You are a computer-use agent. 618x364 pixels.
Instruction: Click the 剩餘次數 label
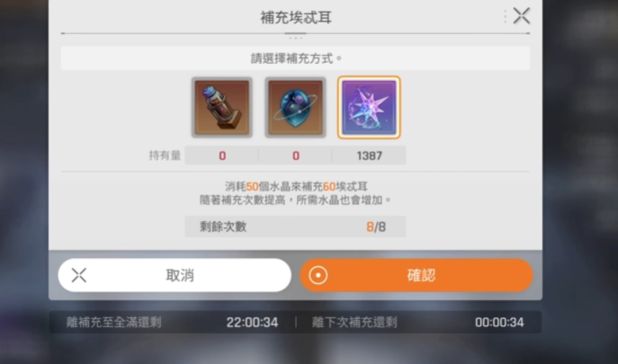(x=223, y=226)
